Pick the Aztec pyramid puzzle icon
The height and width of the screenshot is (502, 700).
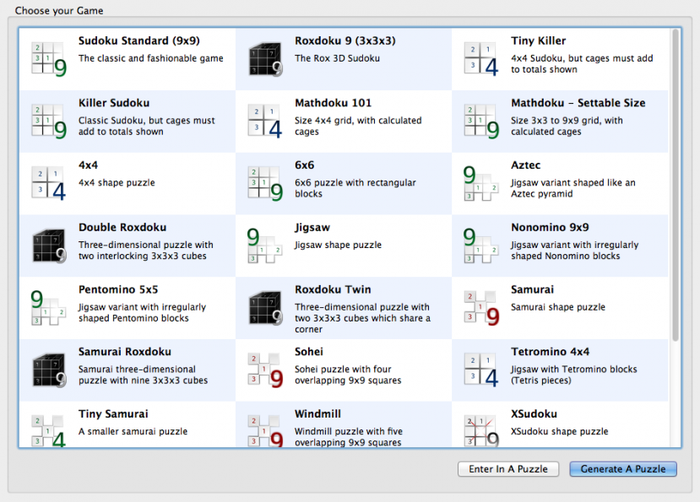point(481,183)
